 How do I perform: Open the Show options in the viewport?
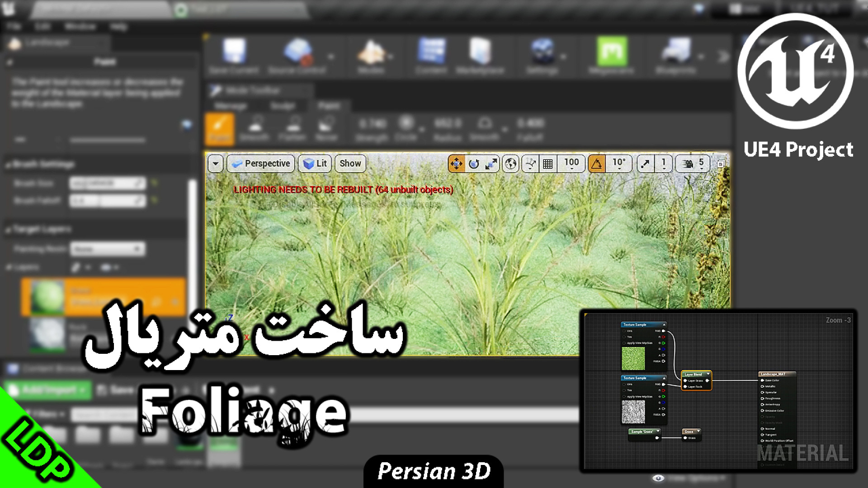pyautogui.click(x=350, y=164)
